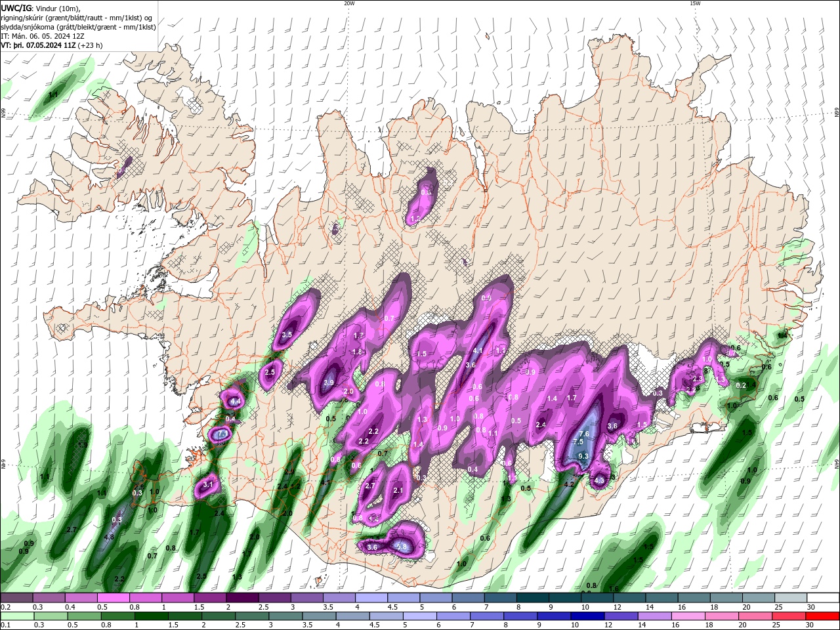Click the '4.3' value in the purple cell

(x=599, y=480)
